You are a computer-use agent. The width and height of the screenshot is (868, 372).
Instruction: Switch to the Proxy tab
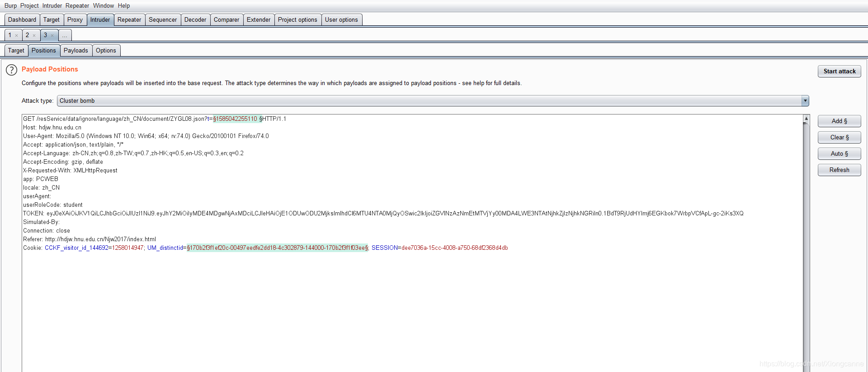75,20
